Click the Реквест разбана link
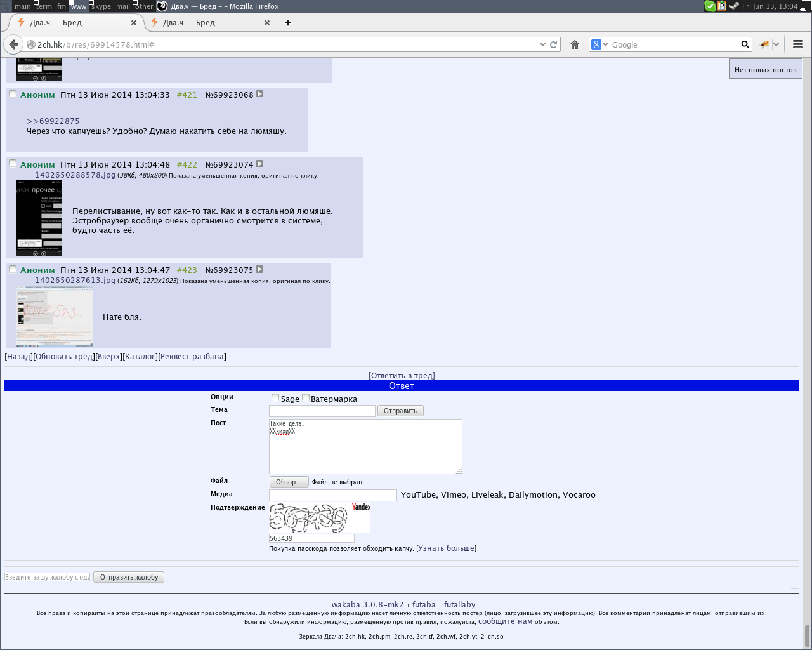This screenshot has width=812, height=650. coord(192,357)
